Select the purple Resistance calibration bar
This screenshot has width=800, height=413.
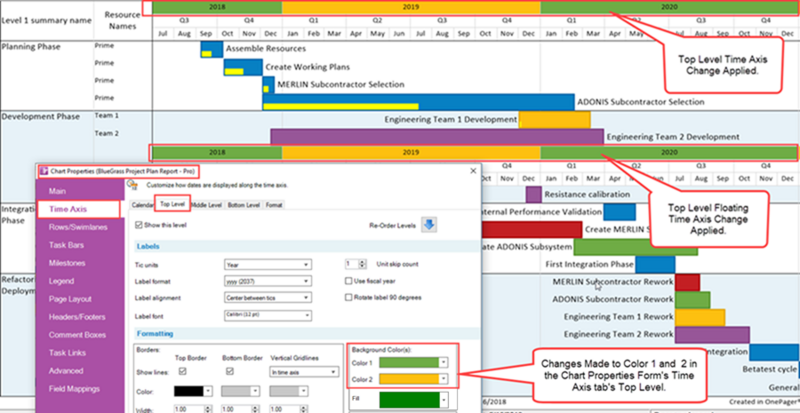[533, 195]
